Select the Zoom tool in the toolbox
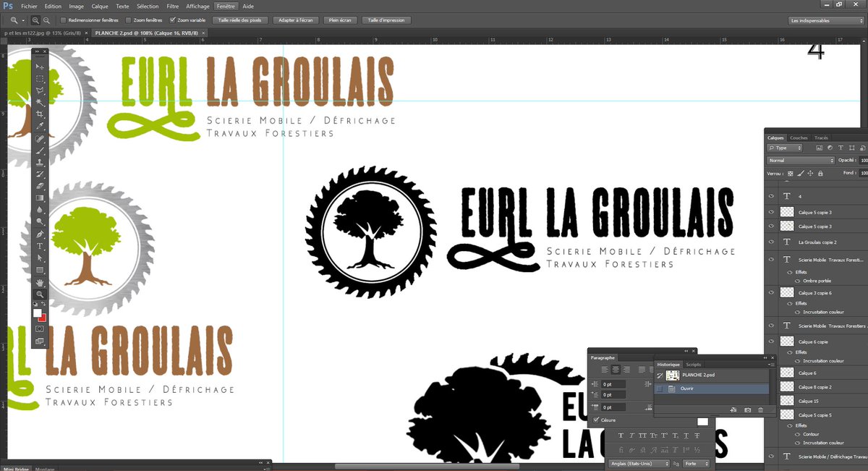This screenshot has width=868, height=471. coord(40,294)
